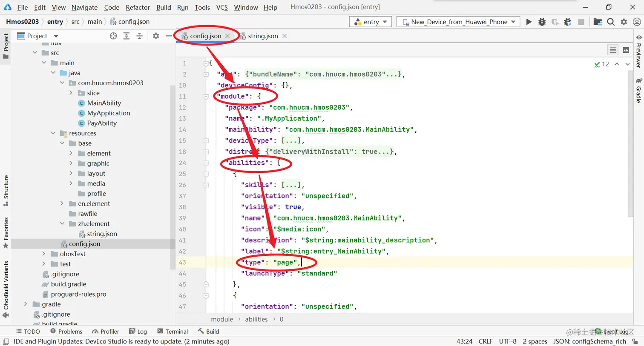Click the 43:24 caret position indicator

point(464,342)
